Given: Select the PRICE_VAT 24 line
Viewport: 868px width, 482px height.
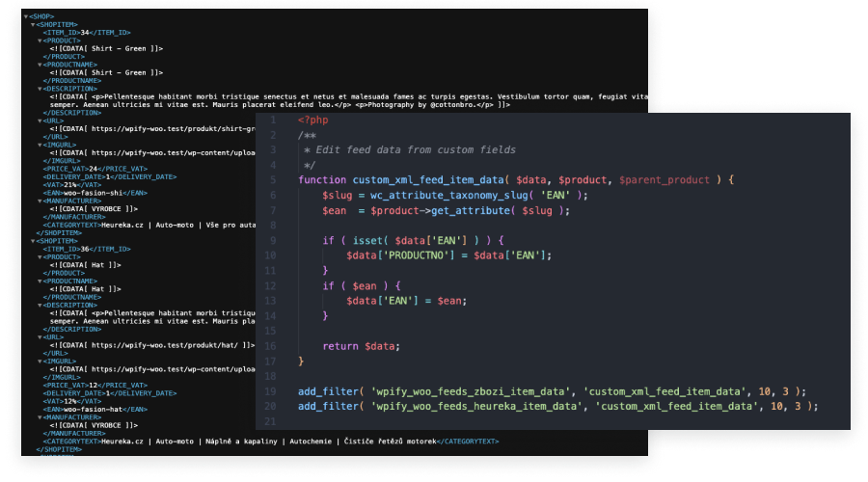Looking at the screenshot, I should tap(95, 169).
